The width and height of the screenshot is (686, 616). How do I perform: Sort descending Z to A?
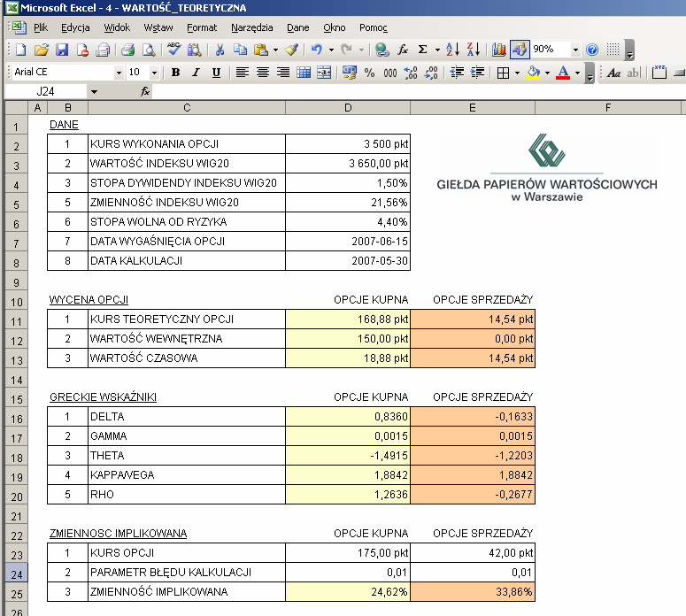474,50
